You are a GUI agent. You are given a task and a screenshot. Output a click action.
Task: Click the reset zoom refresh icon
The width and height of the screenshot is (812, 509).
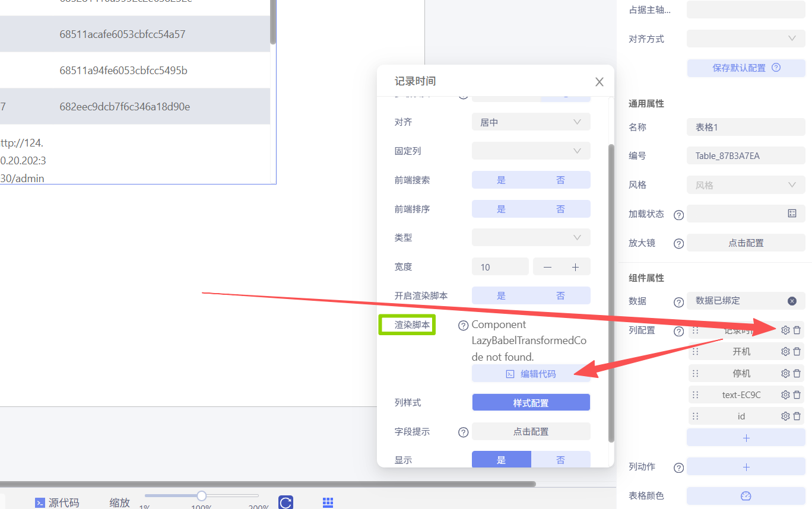click(286, 502)
